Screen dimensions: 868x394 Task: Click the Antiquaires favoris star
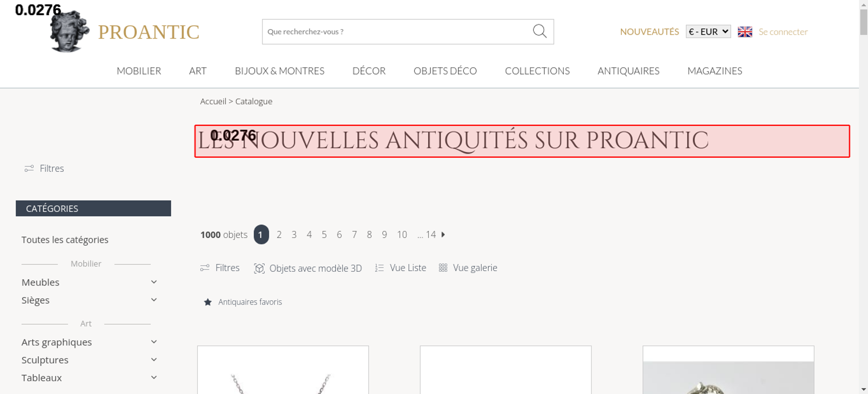[208, 302]
